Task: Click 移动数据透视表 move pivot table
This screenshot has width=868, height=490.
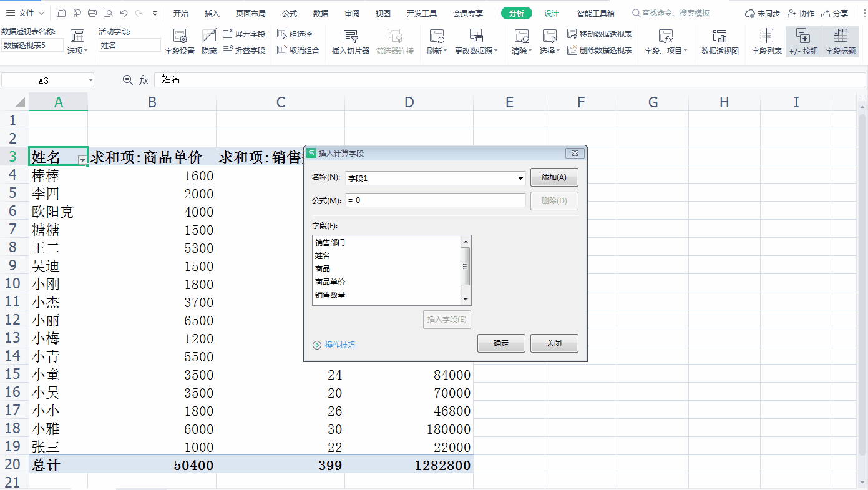Action: click(600, 34)
